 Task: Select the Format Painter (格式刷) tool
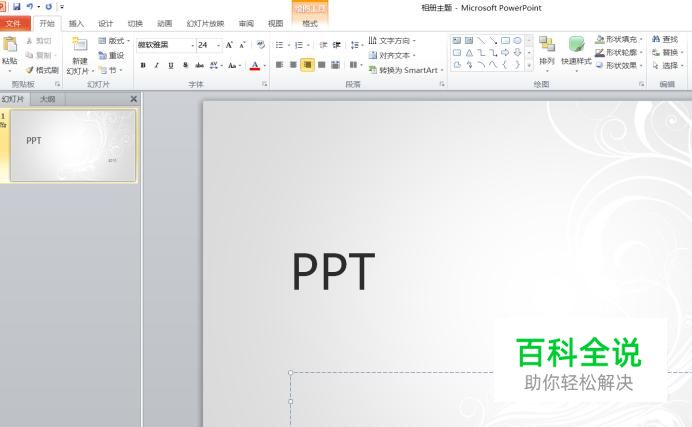click(42, 70)
